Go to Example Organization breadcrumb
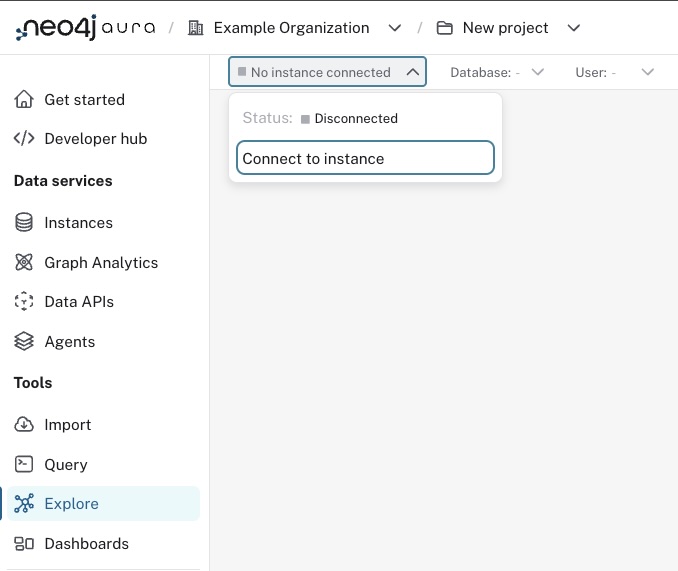This screenshot has width=678, height=571. (x=291, y=28)
